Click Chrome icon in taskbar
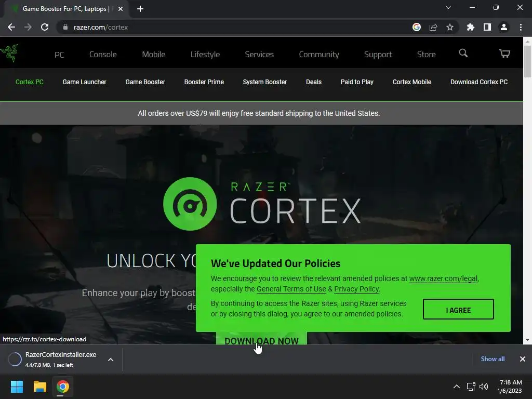The width and height of the screenshot is (532, 399). click(63, 387)
